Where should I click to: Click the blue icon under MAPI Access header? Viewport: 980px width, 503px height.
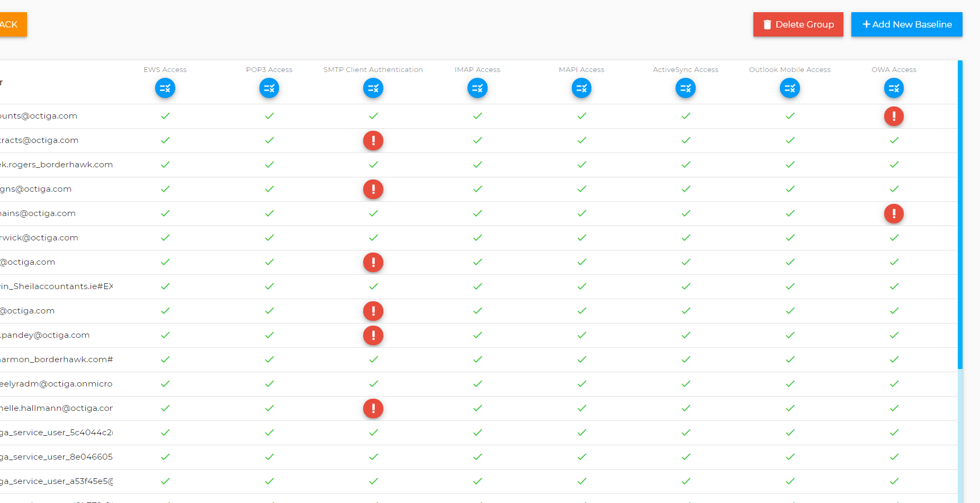[x=581, y=88]
